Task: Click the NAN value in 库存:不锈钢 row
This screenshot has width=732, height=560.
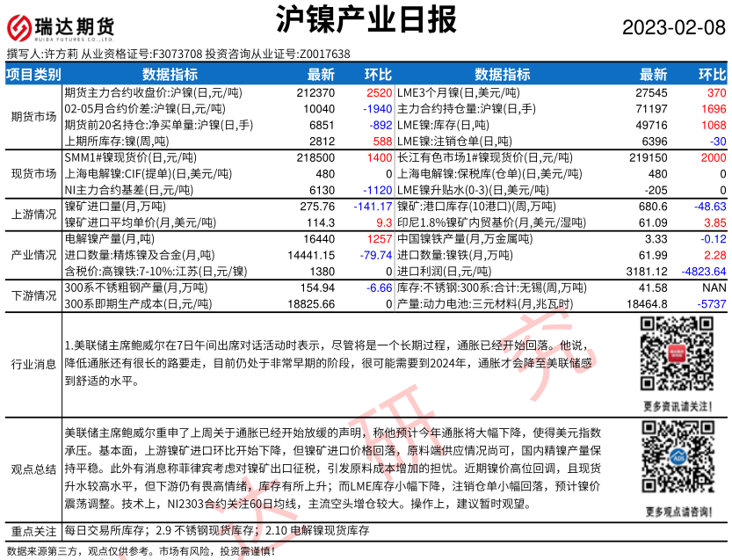Action: pos(713,287)
